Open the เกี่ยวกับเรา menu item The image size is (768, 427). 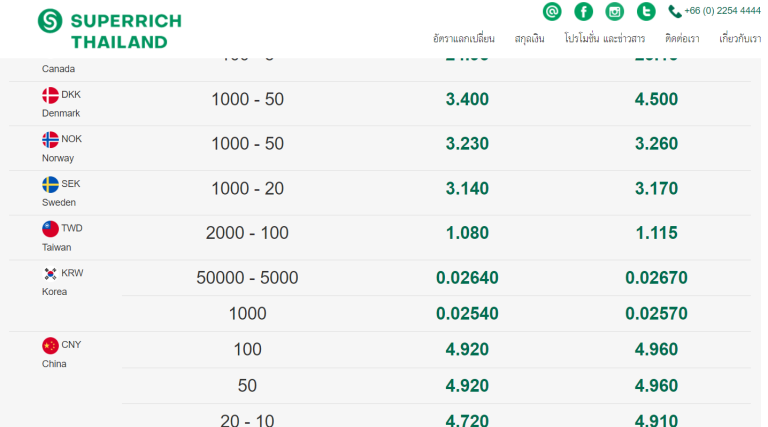click(x=741, y=38)
